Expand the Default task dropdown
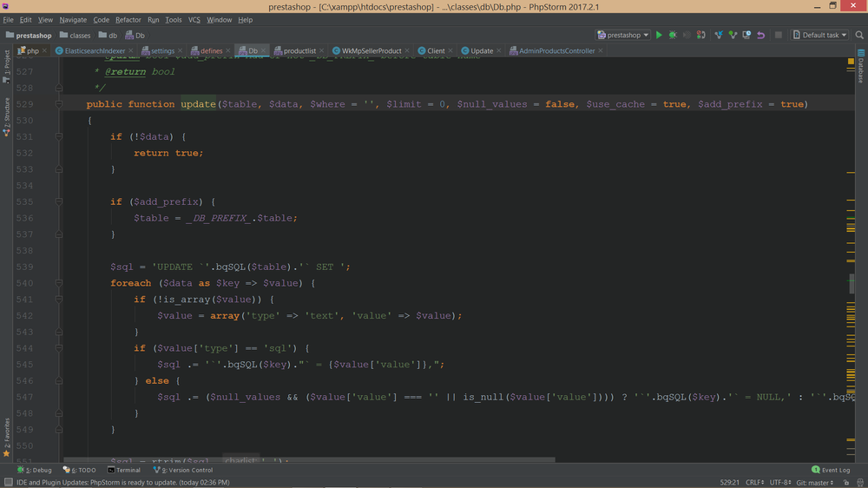The height and width of the screenshot is (488, 868). [819, 36]
